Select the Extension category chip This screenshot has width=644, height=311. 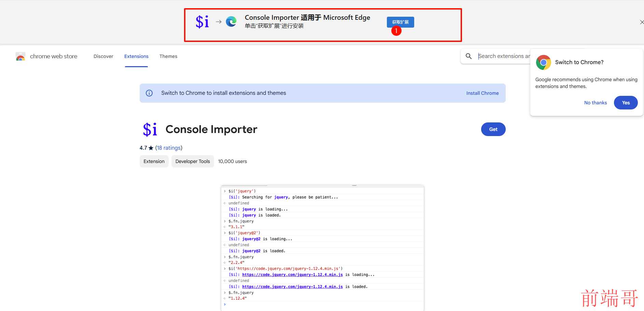click(x=154, y=161)
